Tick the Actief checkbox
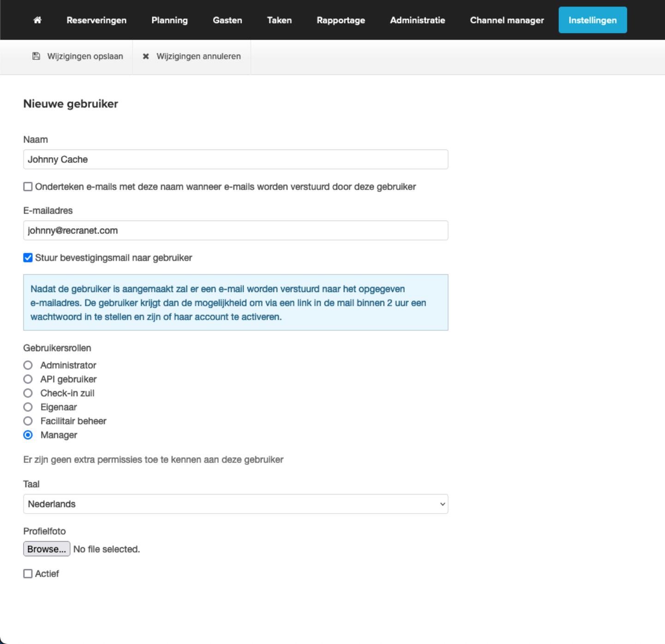Viewport: 665px width, 644px height. coord(28,574)
